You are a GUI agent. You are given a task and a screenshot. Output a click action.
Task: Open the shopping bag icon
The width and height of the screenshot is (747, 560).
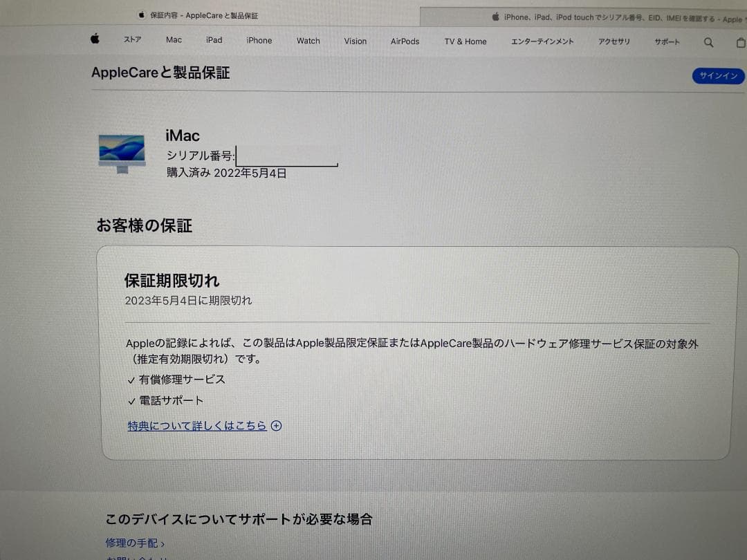coord(741,43)
